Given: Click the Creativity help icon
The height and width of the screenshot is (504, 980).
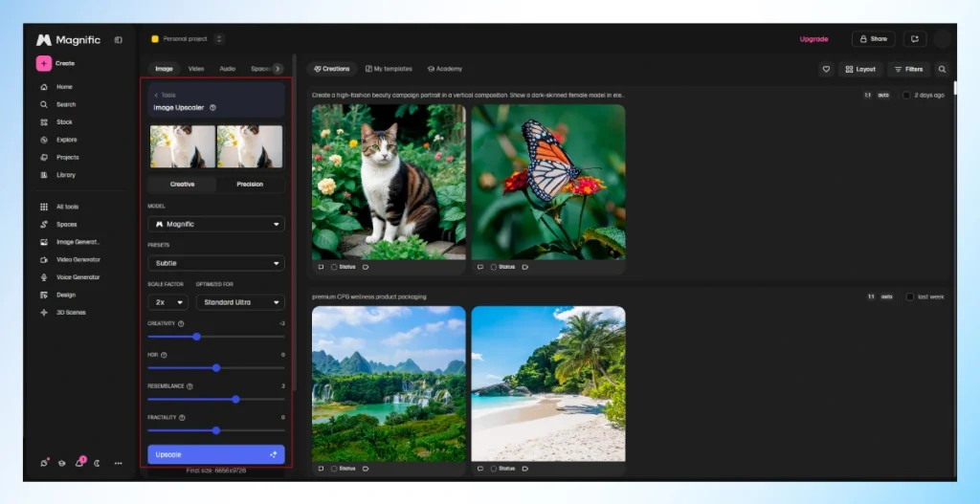Looking at the screenshot, I should tap(181, 323).
